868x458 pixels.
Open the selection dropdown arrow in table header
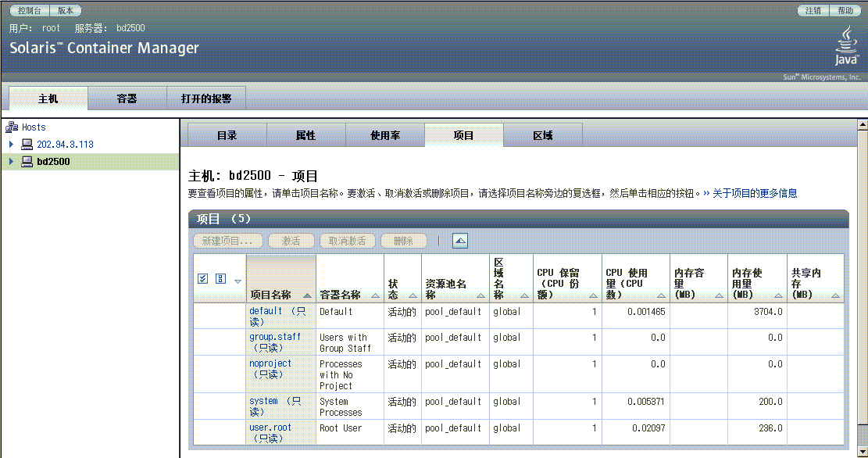pos(238,281)
